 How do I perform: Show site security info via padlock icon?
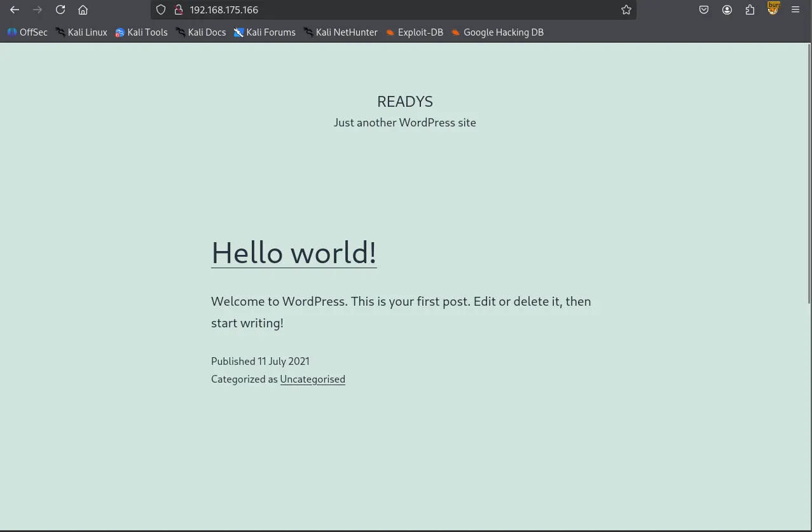[179, 10]
